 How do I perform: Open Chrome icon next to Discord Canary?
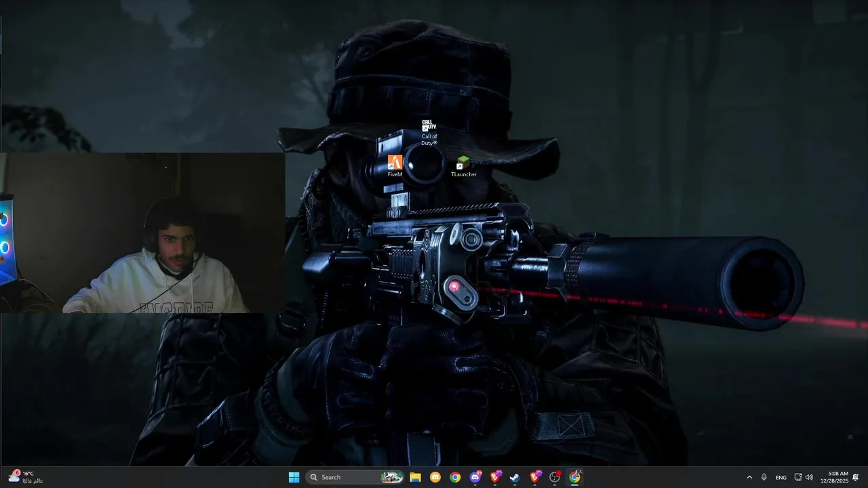pyautogui.click(x=455, y=477)
